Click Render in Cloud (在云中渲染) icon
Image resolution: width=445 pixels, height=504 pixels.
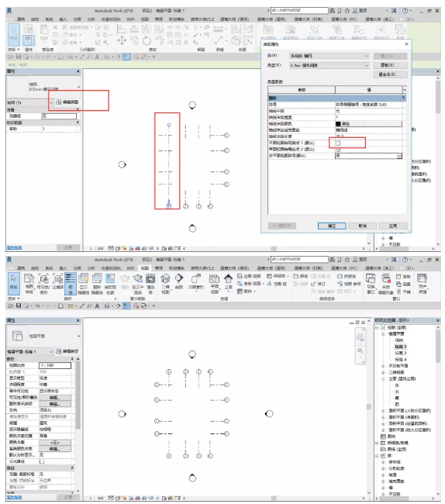[137, 283]
